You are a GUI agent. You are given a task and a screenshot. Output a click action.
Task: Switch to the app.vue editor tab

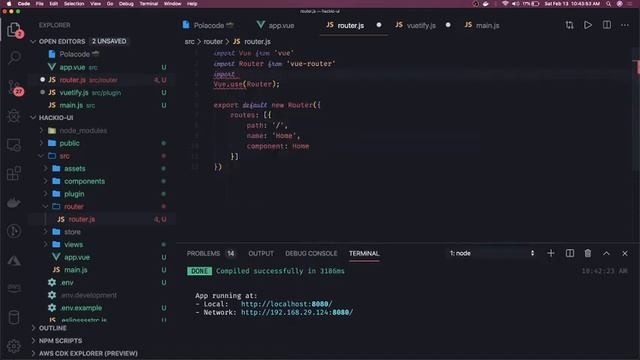tap(275, 25)
